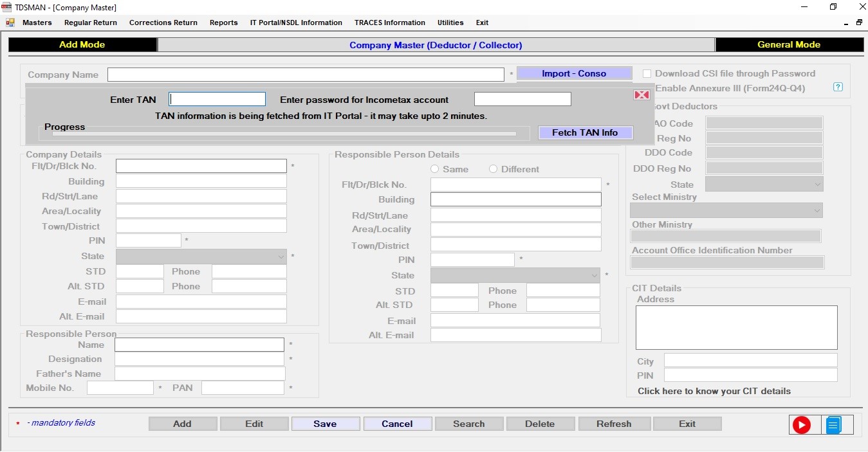The height and width of the screenshot is (452, 868).
Task: Enable Download CSI file through Password
Action: (647, 74)
